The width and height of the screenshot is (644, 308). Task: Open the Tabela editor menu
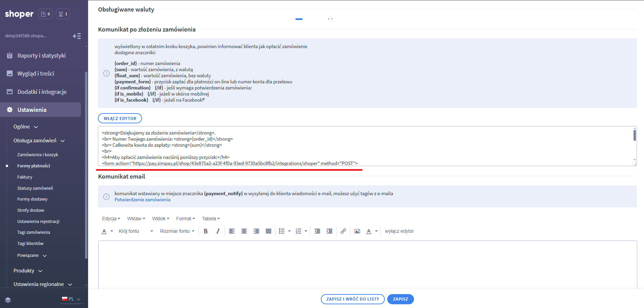pyautogui.click(x=211, y=219)
